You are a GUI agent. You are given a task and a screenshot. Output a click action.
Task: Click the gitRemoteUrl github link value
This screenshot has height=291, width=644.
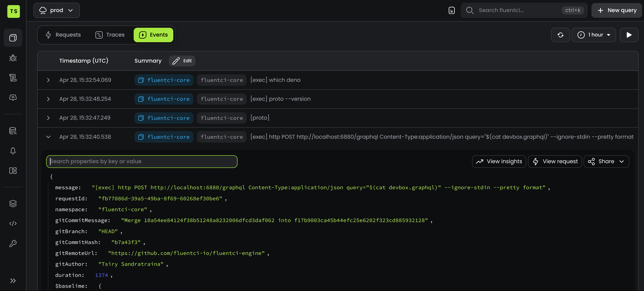point(186,253)
